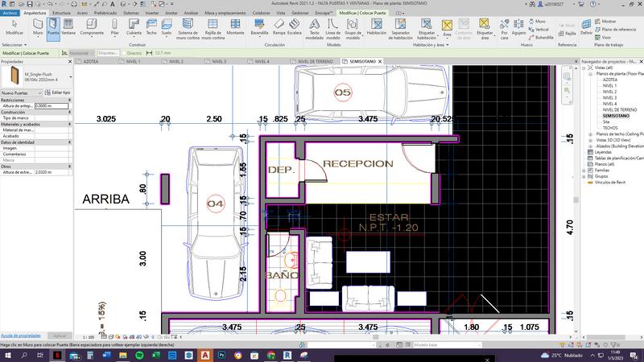Click the Editar tipo button
644x362 pixels.
(57, 93)
